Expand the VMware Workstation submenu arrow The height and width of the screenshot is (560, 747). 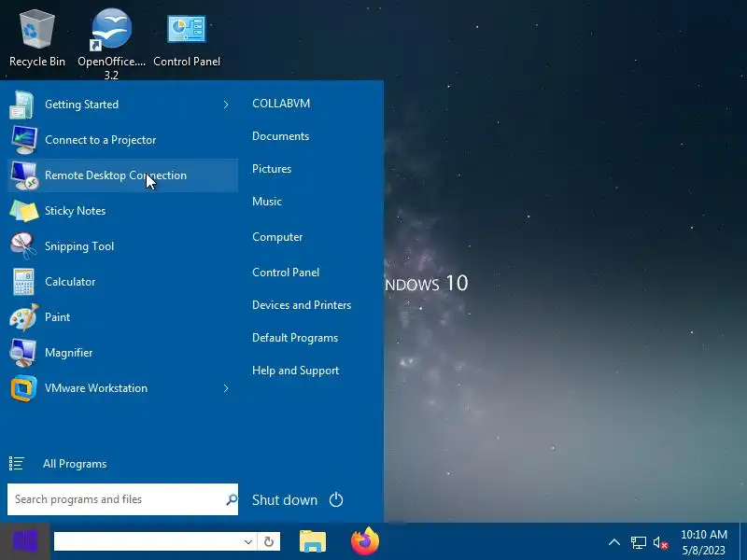[226, 388]
